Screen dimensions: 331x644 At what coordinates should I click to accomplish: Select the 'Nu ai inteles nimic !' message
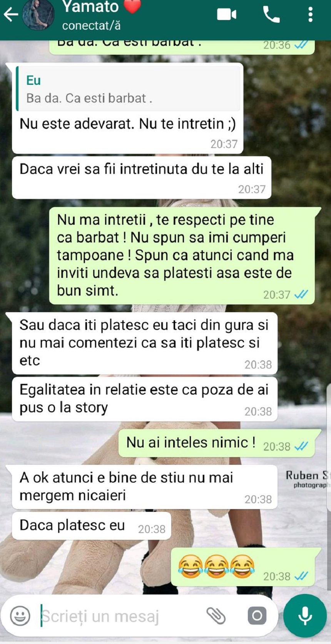coord(219,443)
